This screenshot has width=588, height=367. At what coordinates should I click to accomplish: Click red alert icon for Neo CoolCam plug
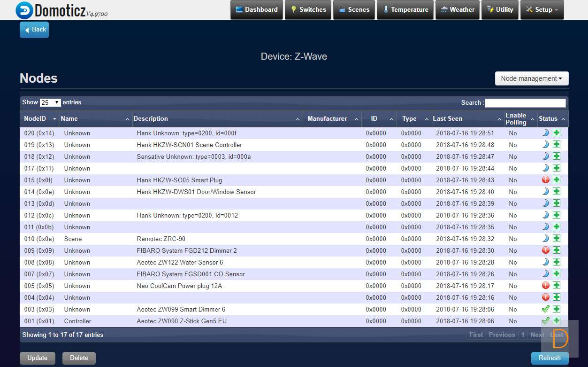coord(545,286)
